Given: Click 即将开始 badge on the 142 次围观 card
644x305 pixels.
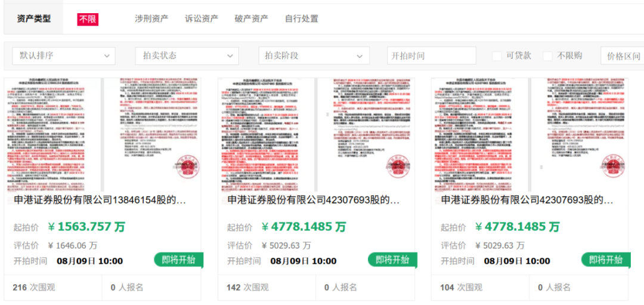Looking at the screenshot, I should (392, 260).
